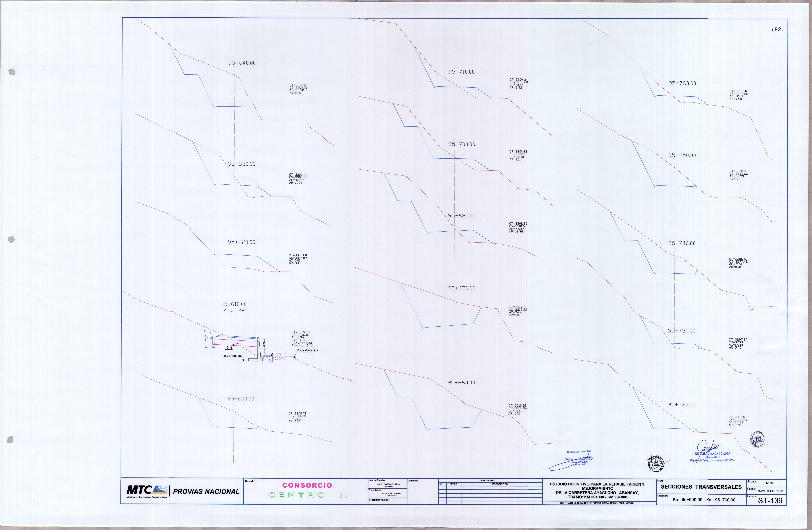Select section label 95+710.00
The height and width of the screenshot is (530, 812).
pos(462,72)
